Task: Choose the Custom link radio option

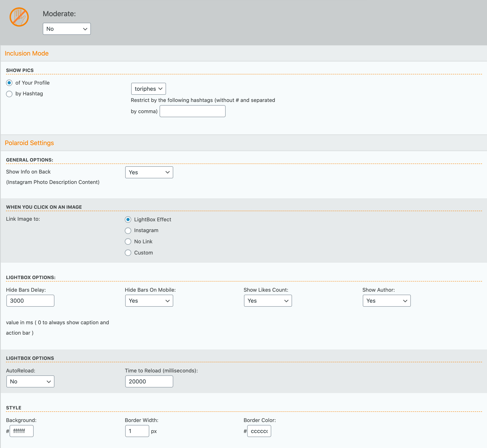Action: pos(128,253)
